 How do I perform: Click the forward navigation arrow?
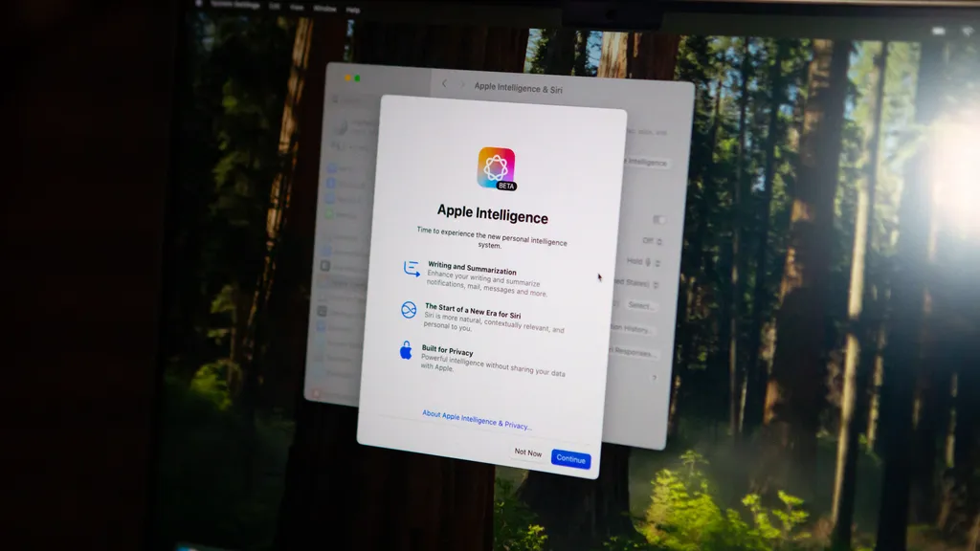point(463,85)
